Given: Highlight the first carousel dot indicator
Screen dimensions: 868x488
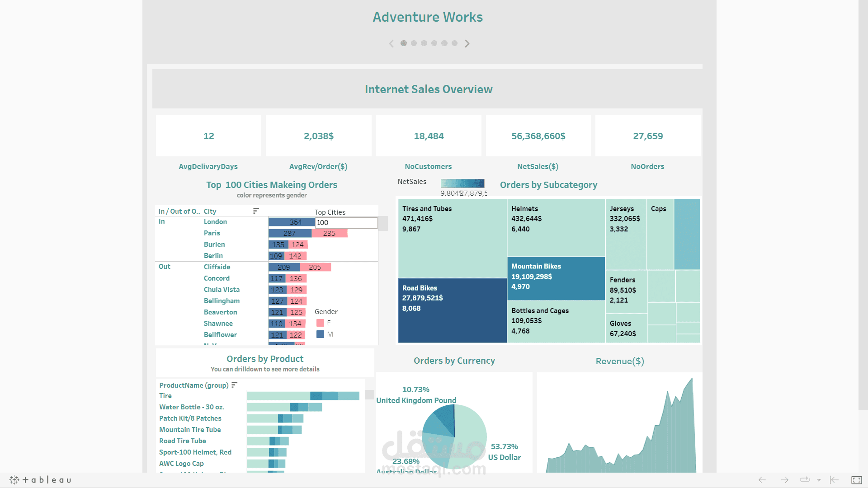Looking at the screenshot, I should (403, 43).
